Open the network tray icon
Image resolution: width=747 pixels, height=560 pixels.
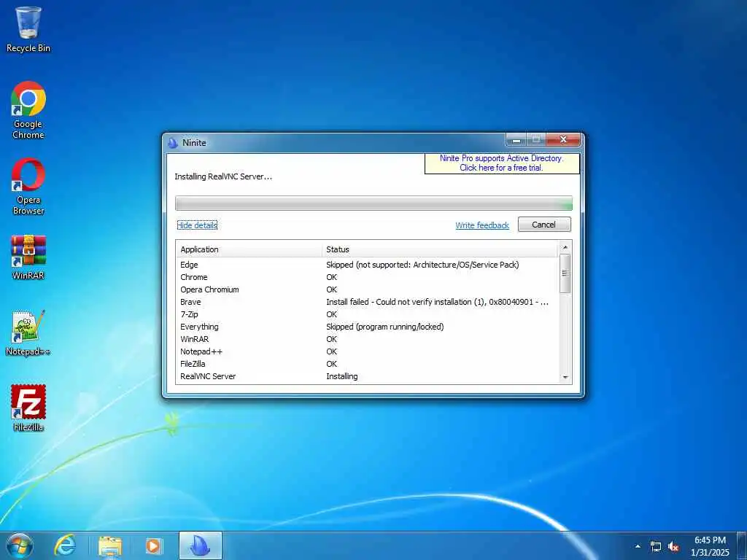(x=656, y=547)
